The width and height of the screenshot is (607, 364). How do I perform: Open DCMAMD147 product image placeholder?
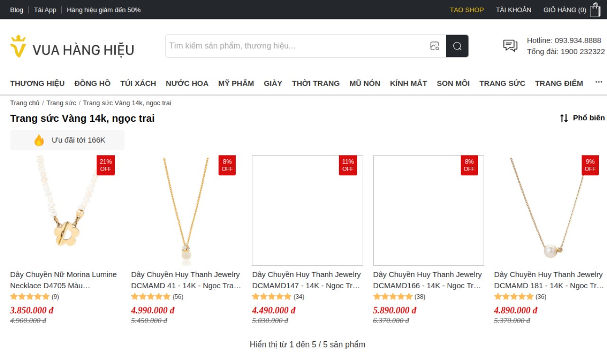pyautogui.click(x=307, y=210)
